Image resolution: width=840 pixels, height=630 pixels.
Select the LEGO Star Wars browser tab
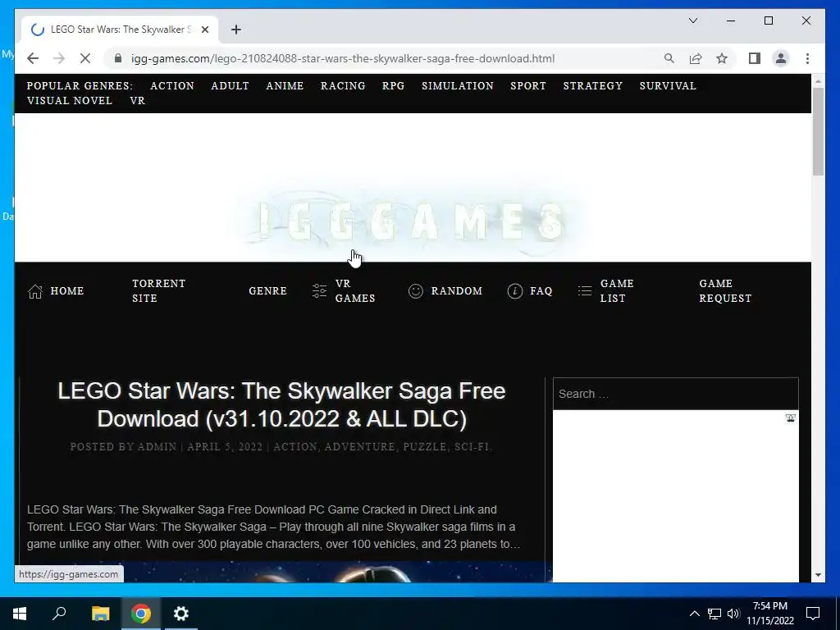pyautogui.click(x=120, y=30)
